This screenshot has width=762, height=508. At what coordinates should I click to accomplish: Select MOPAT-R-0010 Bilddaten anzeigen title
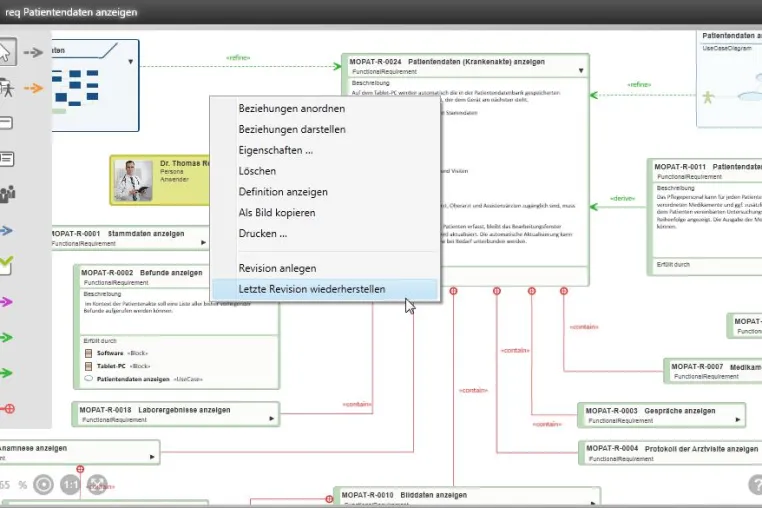coord(404,495)
